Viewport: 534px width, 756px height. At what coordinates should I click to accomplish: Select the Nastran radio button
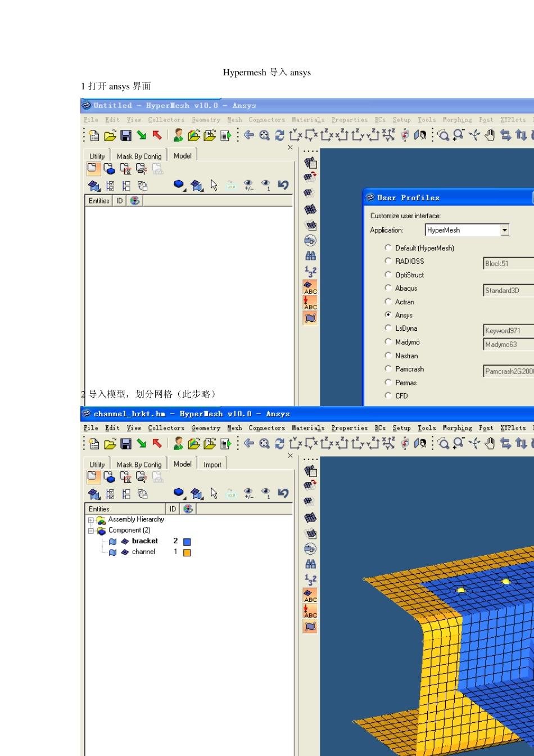[388, 355]
